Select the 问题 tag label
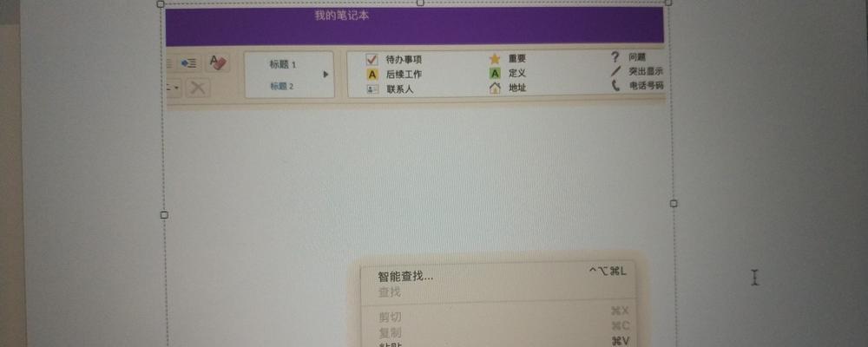The image size is (868, 347). [637, 56]
